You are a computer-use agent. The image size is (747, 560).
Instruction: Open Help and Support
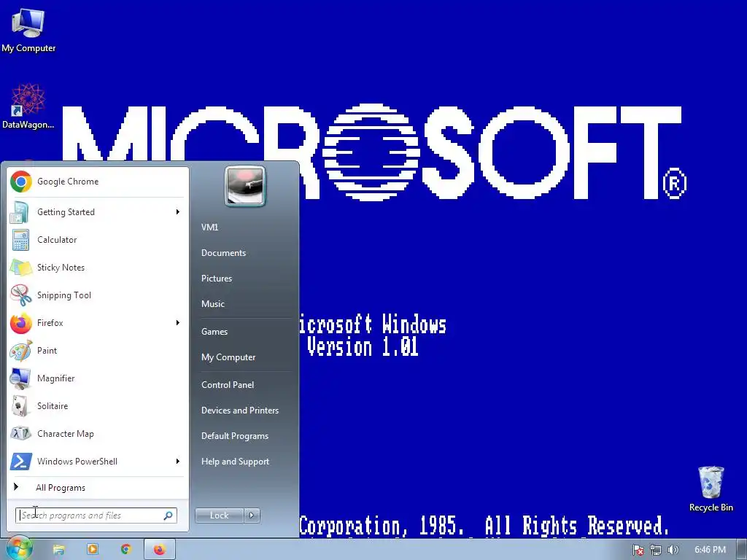[x=236, y=462]
